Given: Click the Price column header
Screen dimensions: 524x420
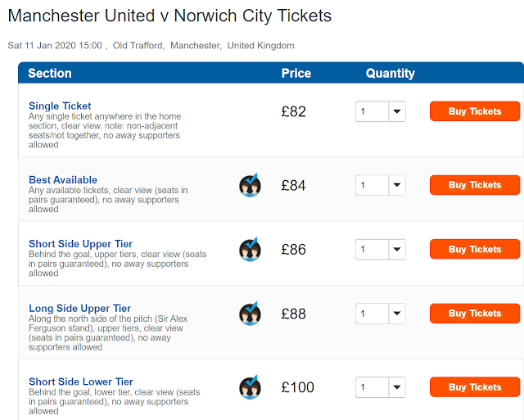Looking at the screenshot, I should click(x=296, y=73).
